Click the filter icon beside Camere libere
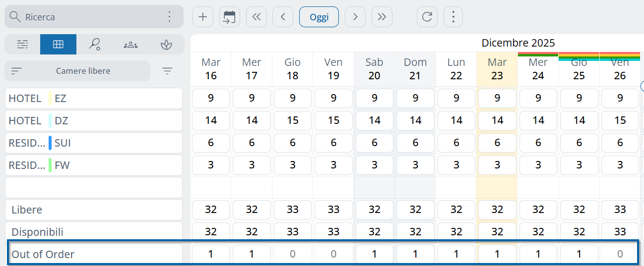Image resolution: width=644 pixels, height=266 pixels. pos(168,71)
